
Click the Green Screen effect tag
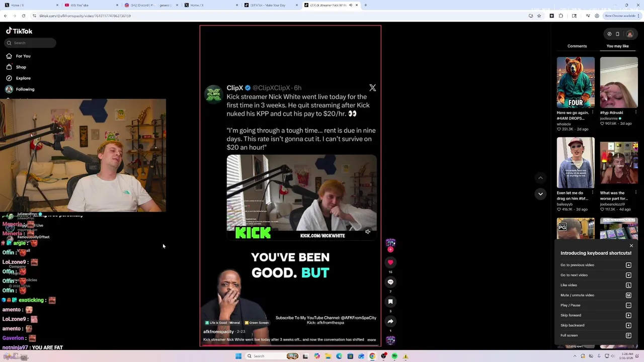coord(257,323)
